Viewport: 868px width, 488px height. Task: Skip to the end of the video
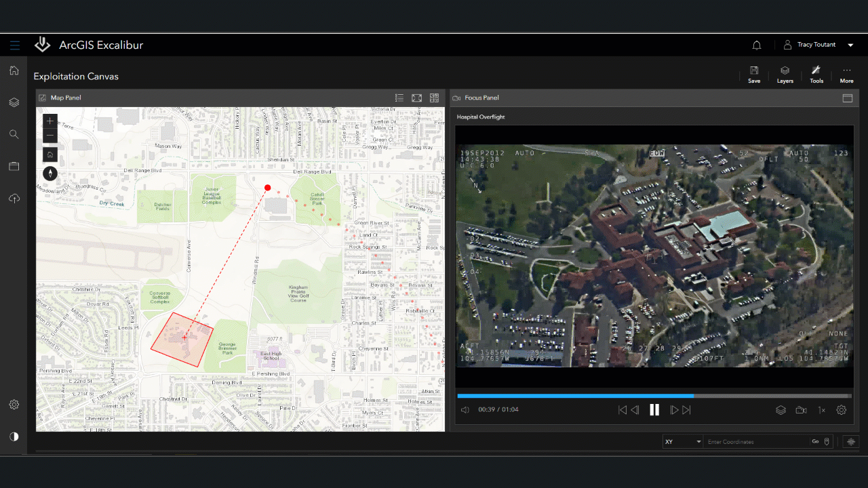[x=686, y=410]
